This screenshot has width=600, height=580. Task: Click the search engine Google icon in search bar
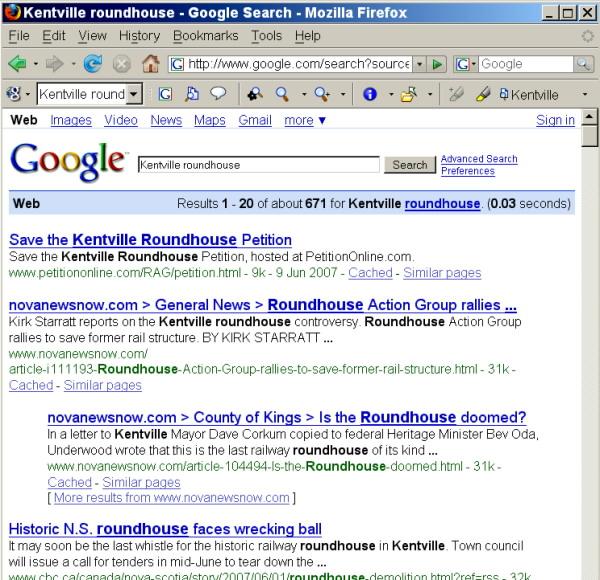(x=462, y=64)
